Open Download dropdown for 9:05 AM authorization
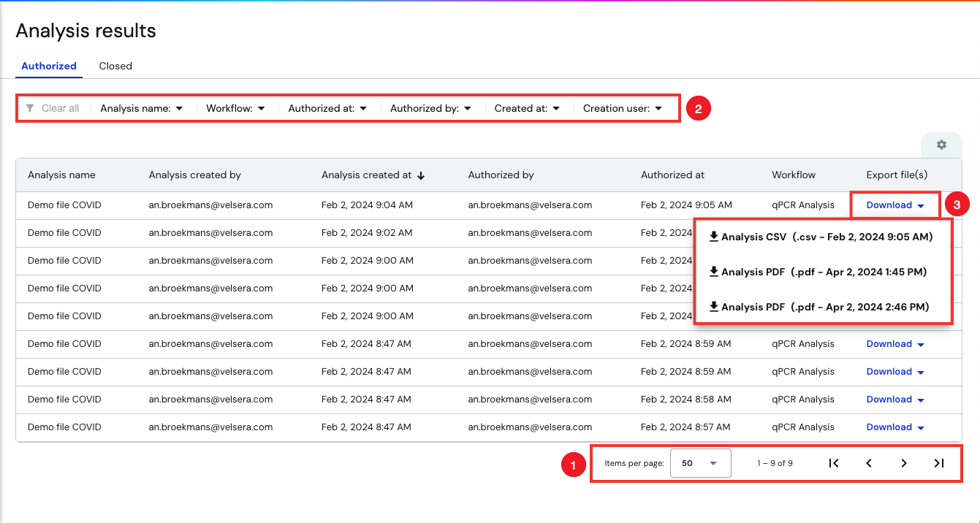 coord(895,205)
